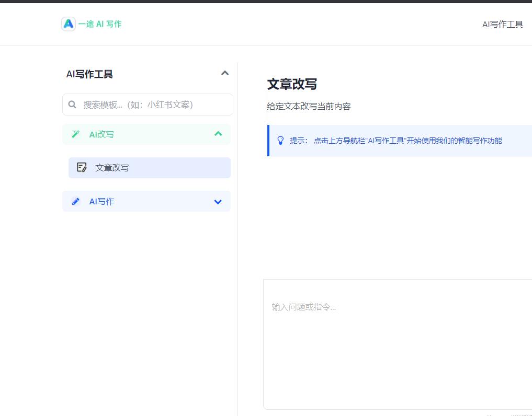This screenshot has width=532, height=416.
Task: Click the AI改写 category label
Action: pyautogui.click(x=101, y=134)
